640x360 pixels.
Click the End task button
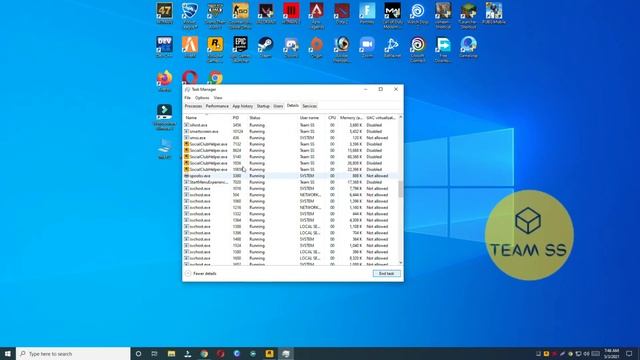click(387, 273)
